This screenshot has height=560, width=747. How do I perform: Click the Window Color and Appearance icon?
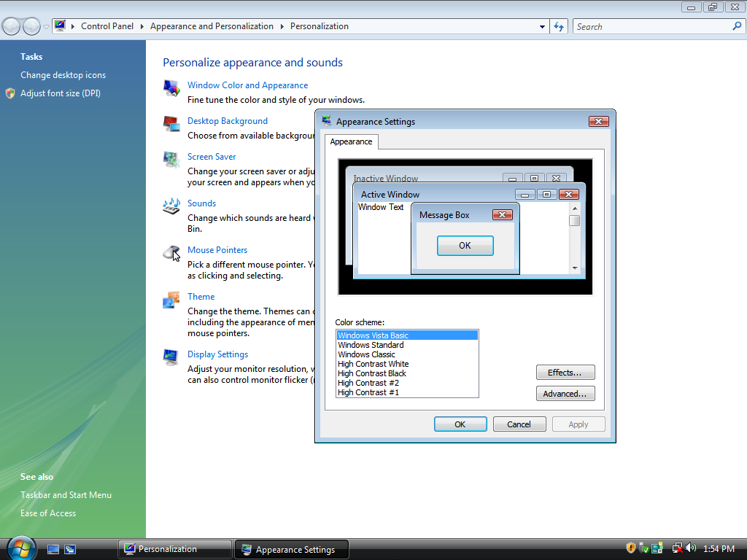171,88
